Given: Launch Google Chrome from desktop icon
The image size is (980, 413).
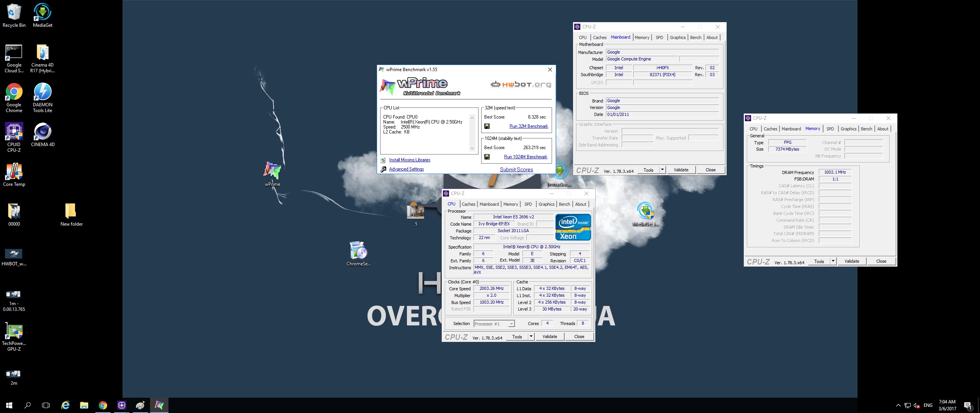Looking at the screenshot, I should pos(14,98).
